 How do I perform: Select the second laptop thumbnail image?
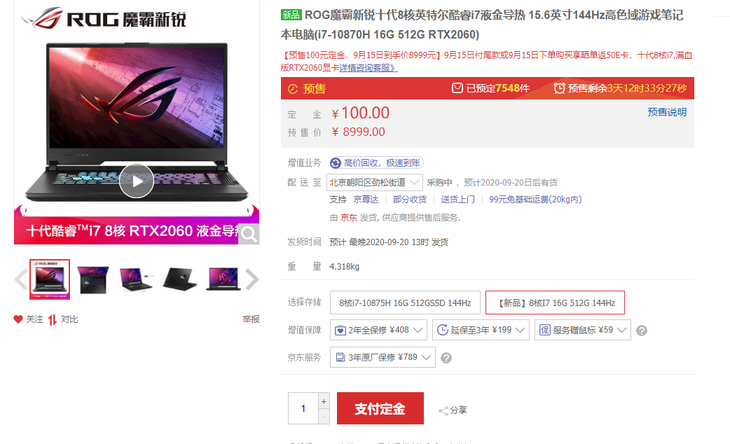pos(93,279)
